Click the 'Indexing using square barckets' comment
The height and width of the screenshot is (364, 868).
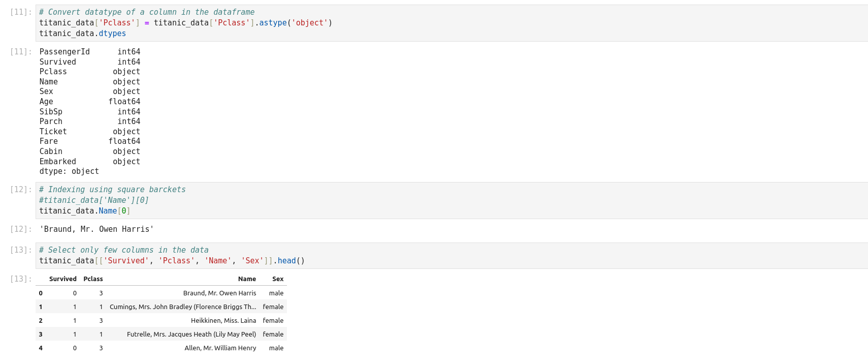(112, 190)
